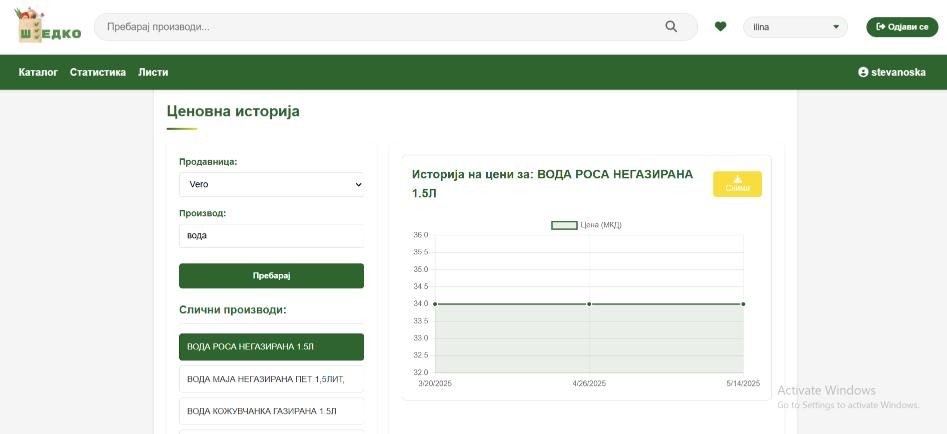This screenshot has width=947, height=434.
Task: Click the Пребарај search button
Action: coord(271,276)
